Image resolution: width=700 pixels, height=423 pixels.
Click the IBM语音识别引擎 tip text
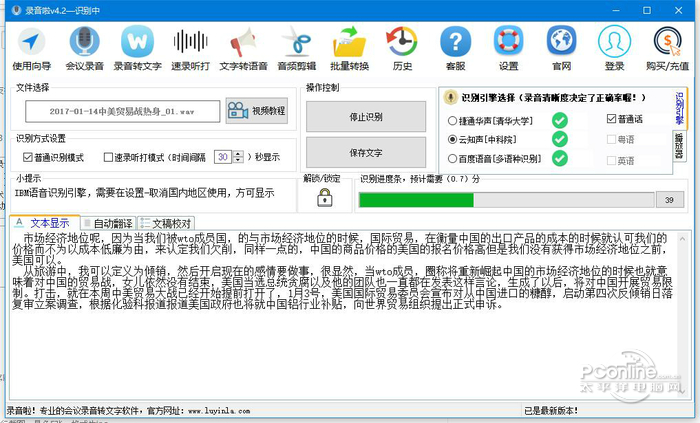pos(145,193)
